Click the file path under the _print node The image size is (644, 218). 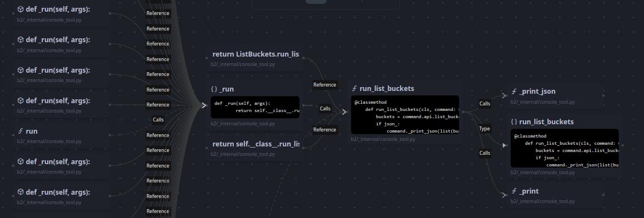[x=542, y=201]
